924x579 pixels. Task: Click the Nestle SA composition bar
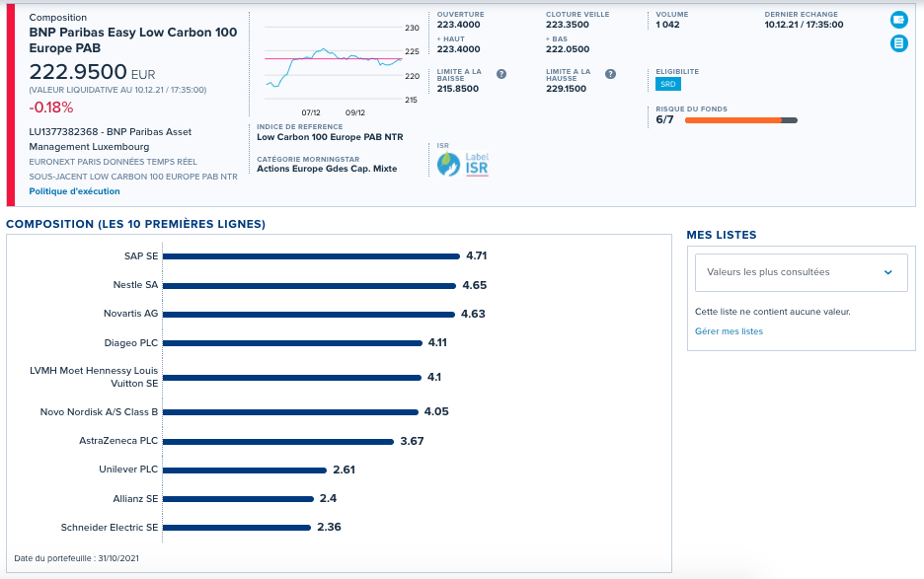tap(309, 286)
